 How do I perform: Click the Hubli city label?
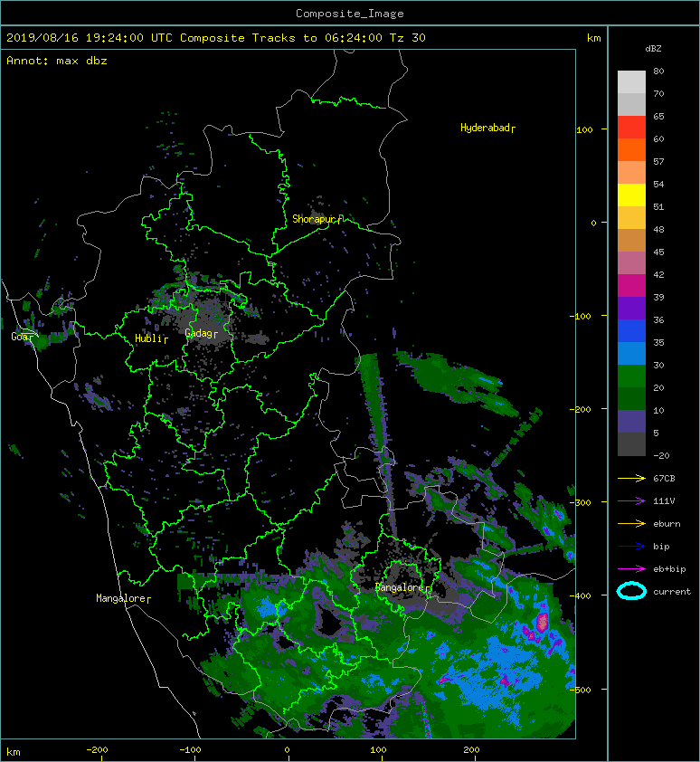(151, 338)
